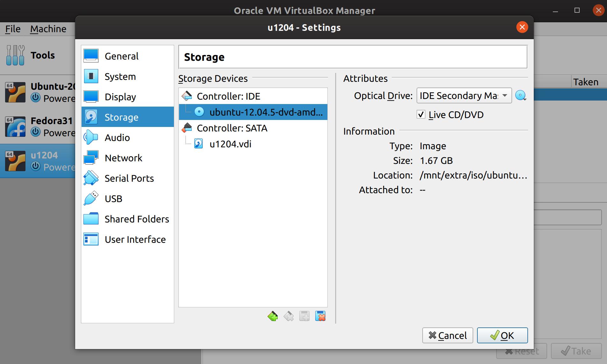Click the hard disk icon of u1204.vdi

coord(199,144)
